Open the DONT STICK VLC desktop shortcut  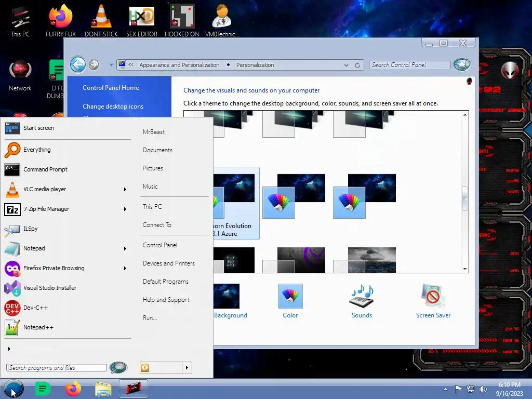(101, 20)
